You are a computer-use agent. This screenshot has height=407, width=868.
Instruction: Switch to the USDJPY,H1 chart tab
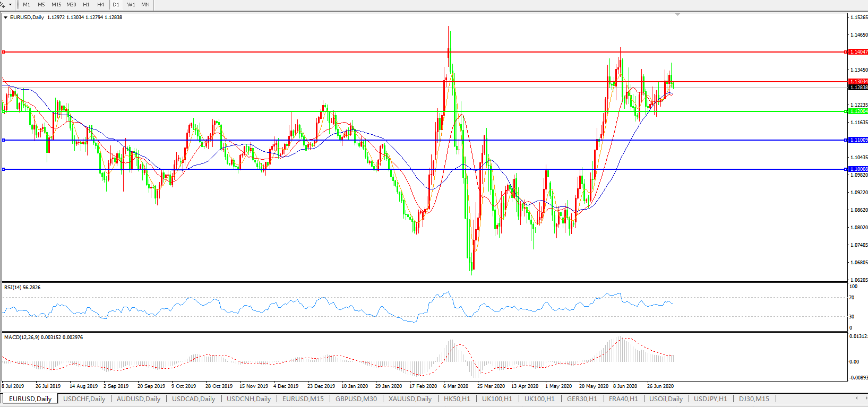[x=710, y=399]
